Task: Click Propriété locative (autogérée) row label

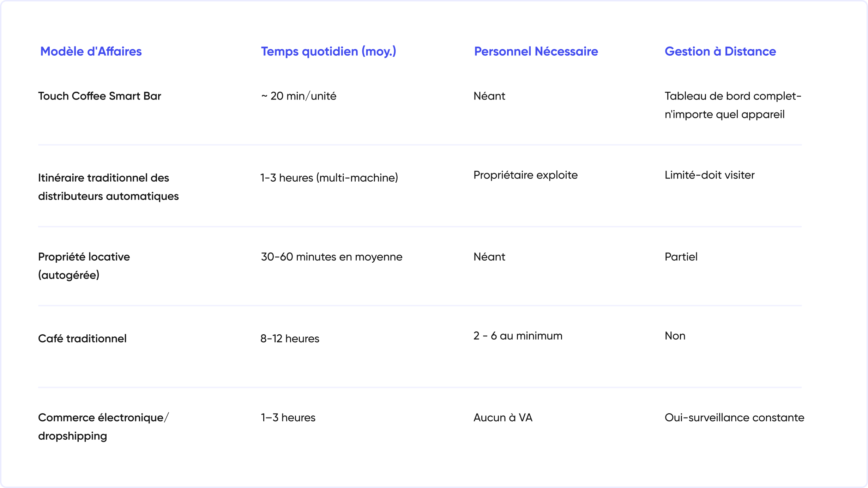Action: (84, 266)
